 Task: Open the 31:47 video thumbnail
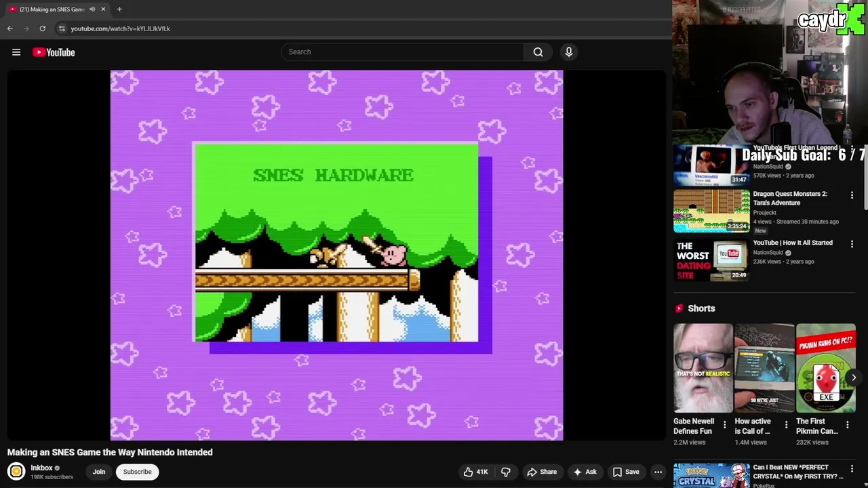coord(711,166)
